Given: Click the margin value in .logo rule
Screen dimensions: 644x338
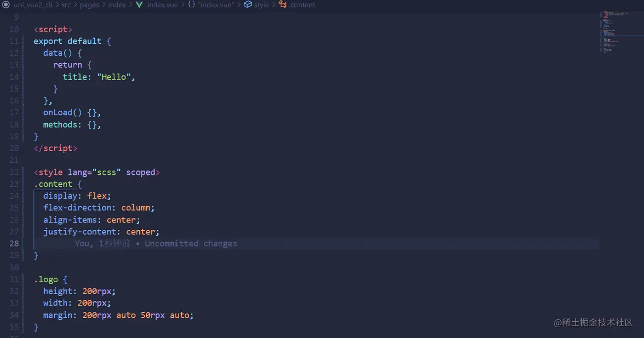Looking at the screenshot, I should [138, 315].
